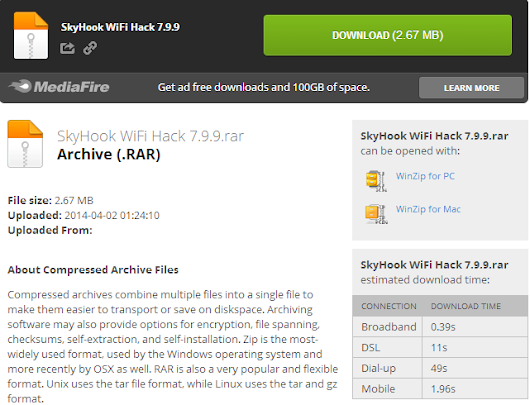Open the WinZip for Mac link
The image size is (530, 405).
428,209
